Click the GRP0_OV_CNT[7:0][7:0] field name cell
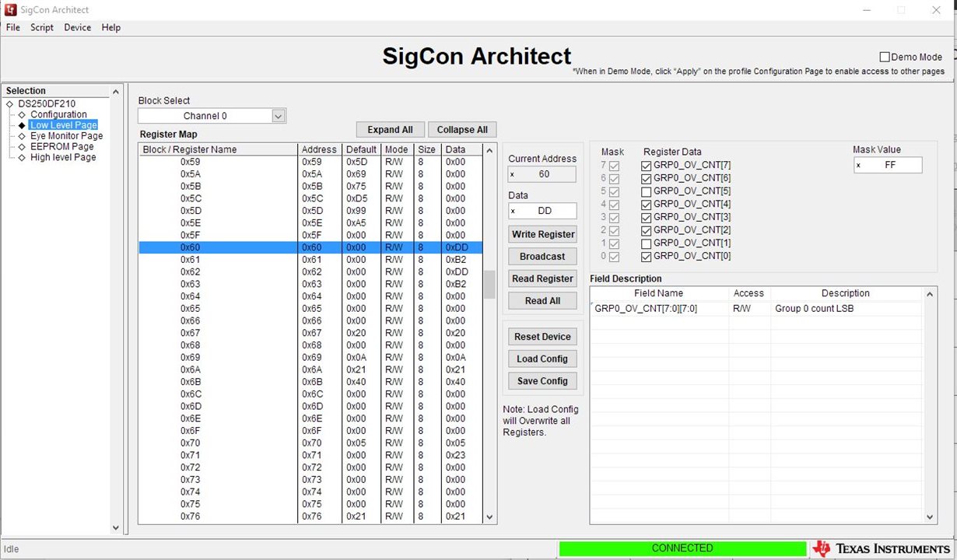Screen dimensions: 957x560 coord(659,309)
